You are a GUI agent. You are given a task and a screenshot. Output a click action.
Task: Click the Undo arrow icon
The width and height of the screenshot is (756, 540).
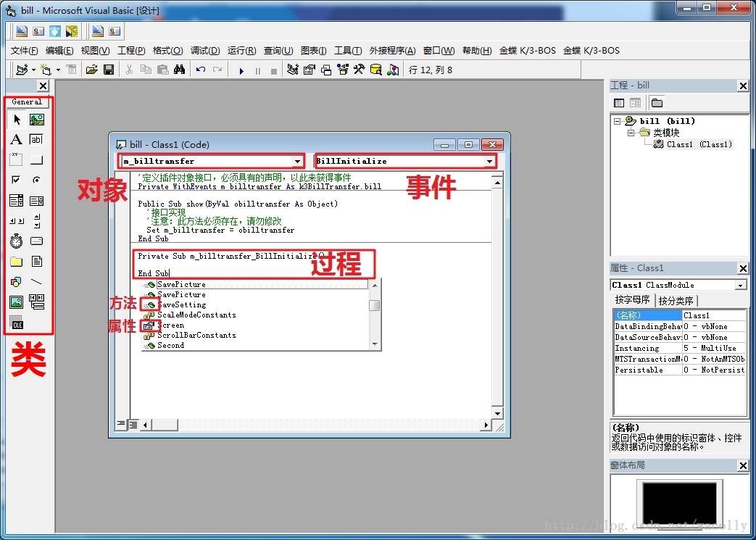[x=201, y=70]
